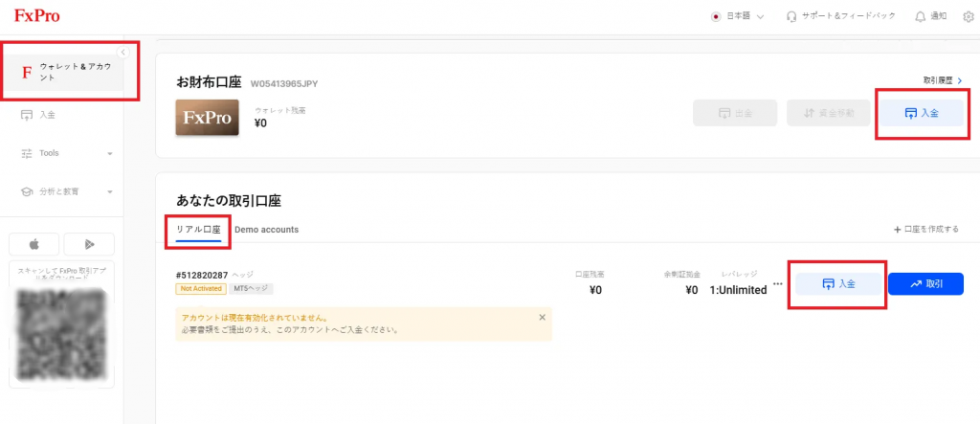980x424 pixels.
Task: Expand the Tools sidebar menu
Action: point(66,153)
